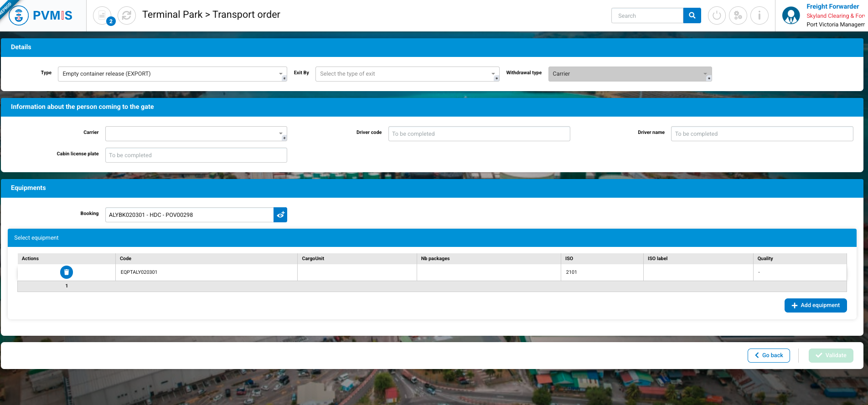Open the documents icon with badge 2
The image size is (868, 405).
pyautogui.click(x=103, y=15)
